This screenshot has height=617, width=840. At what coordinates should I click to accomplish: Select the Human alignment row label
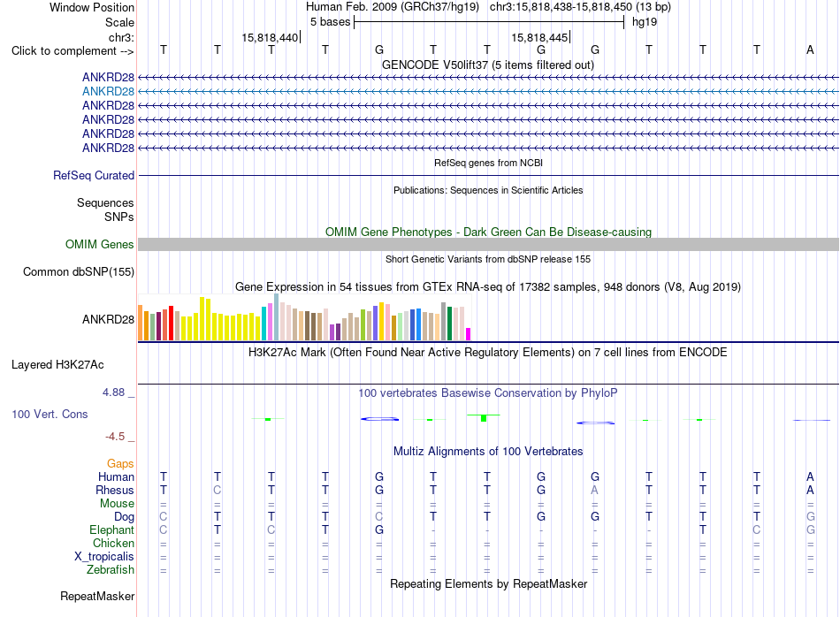coord(116,476)
